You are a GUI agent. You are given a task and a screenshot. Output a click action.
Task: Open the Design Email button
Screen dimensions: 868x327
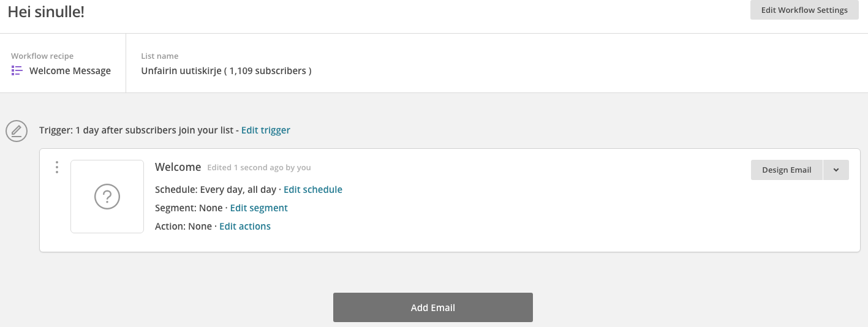(787, 170)
